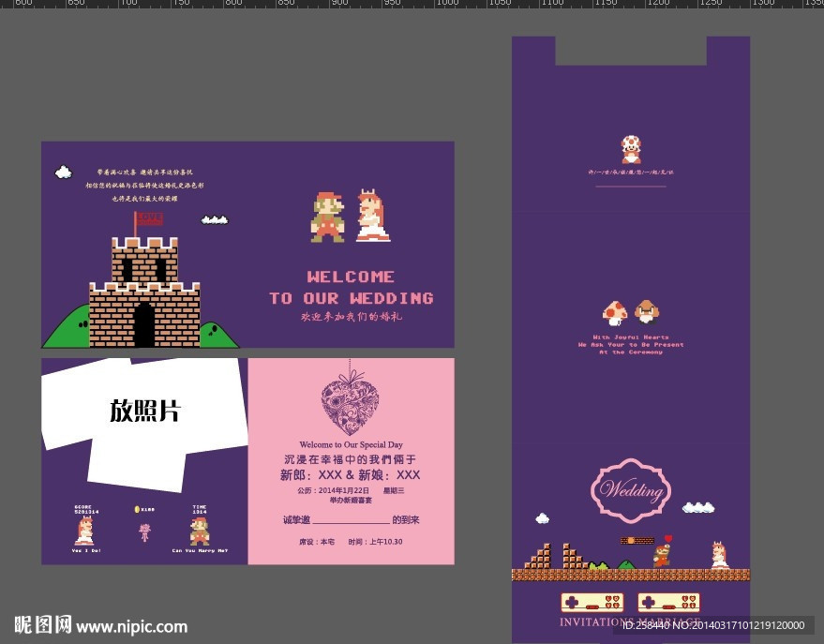Select the pink Wedding badge emblem
The image size is (824, 644).
[631, 489]
